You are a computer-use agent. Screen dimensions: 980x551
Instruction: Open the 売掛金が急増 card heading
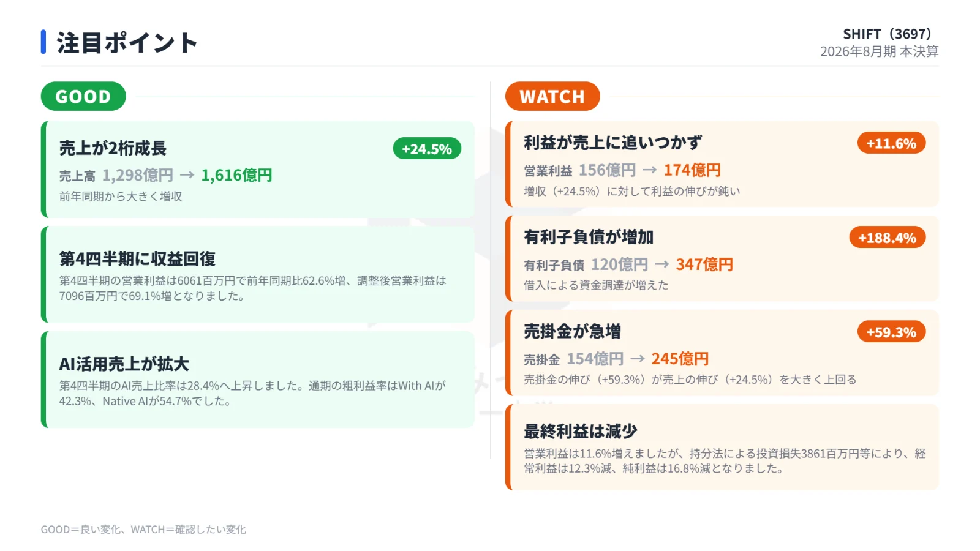pyautogui.click(x=572, y=331)
